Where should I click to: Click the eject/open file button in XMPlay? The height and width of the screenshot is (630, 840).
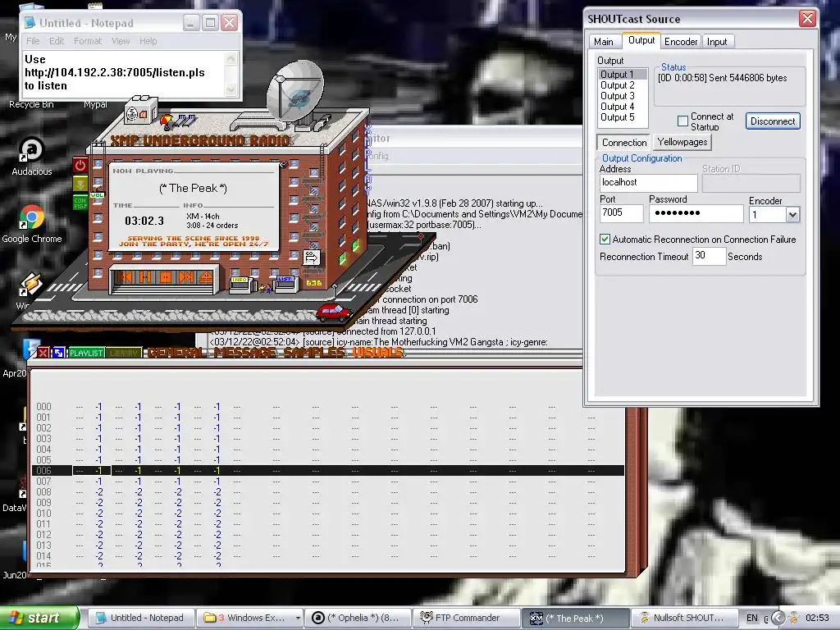point(205,277)
